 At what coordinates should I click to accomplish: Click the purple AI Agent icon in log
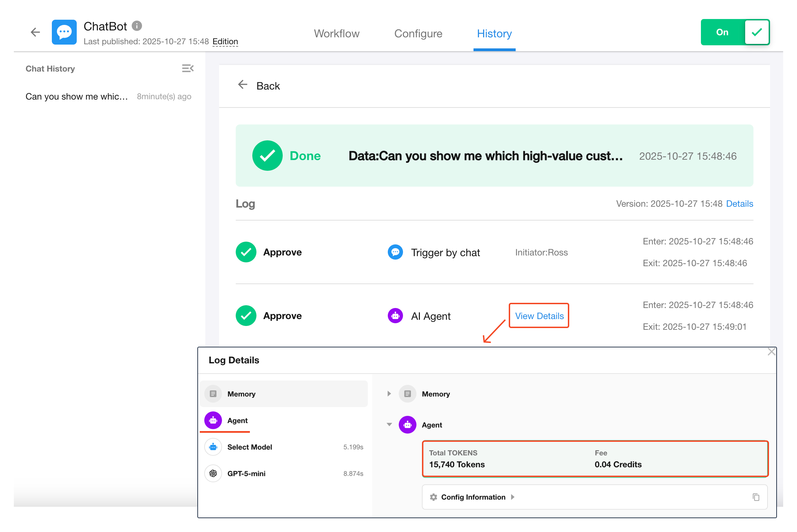[395, 316]
